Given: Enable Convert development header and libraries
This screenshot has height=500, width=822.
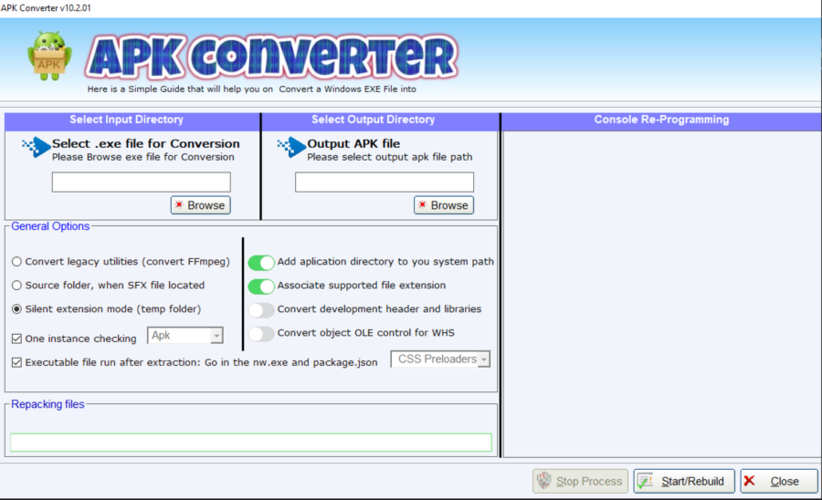Looking at the screenshot, I should tap(261, 310).
